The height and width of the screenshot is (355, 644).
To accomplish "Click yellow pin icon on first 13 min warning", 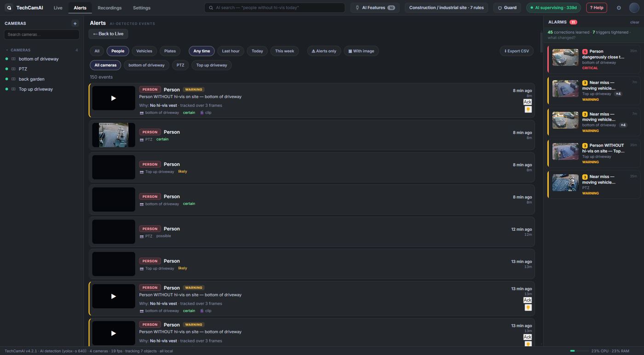I will tap(528, 308).
